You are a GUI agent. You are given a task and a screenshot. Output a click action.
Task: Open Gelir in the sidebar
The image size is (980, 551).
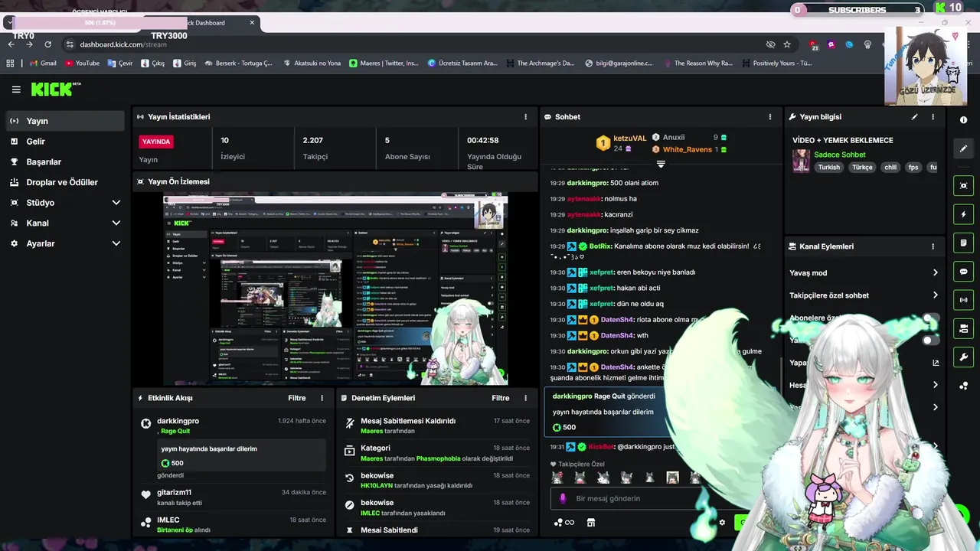(x=65, y=142)
